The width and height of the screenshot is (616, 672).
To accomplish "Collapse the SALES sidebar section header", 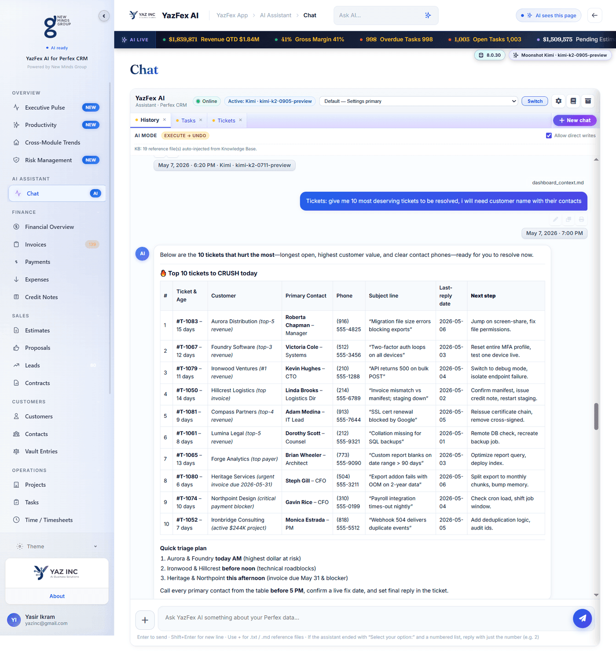I will [x=55, y=316].
